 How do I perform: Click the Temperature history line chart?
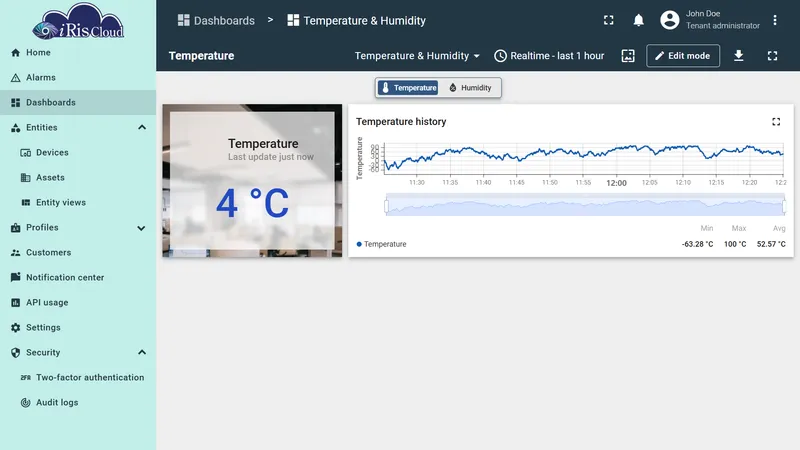pyautogui.click(x=584, y=158)
